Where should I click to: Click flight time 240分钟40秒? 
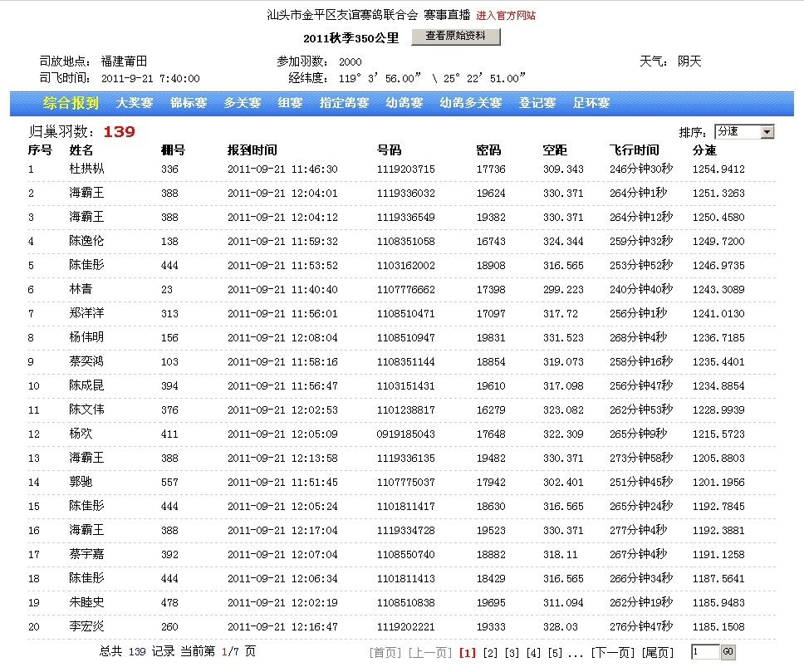coord(641,289)
